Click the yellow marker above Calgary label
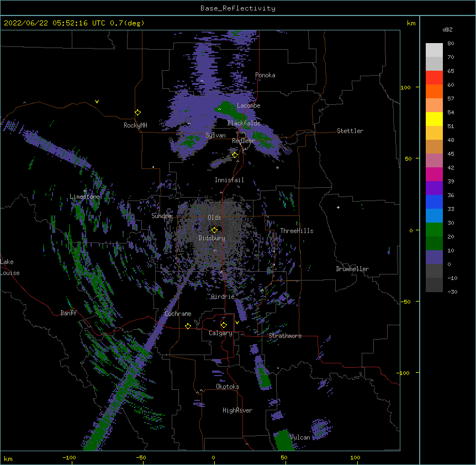 (x=224, y=325)
